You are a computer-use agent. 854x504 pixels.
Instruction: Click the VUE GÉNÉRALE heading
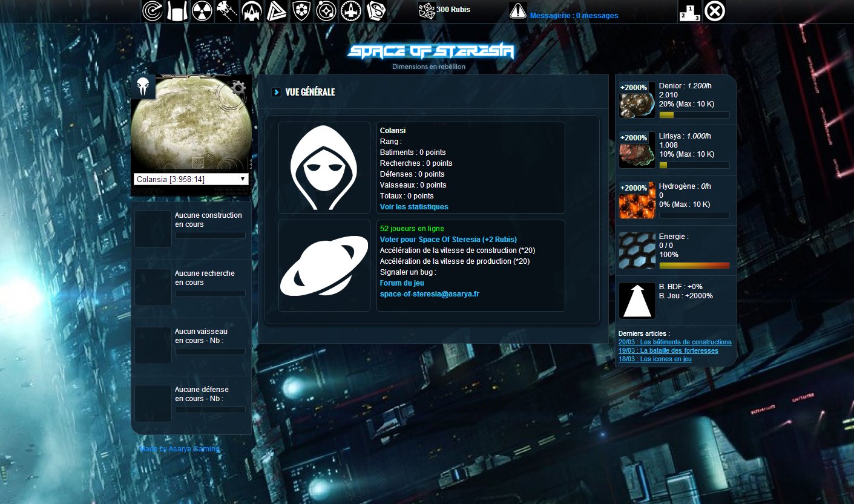pos(310,92)
